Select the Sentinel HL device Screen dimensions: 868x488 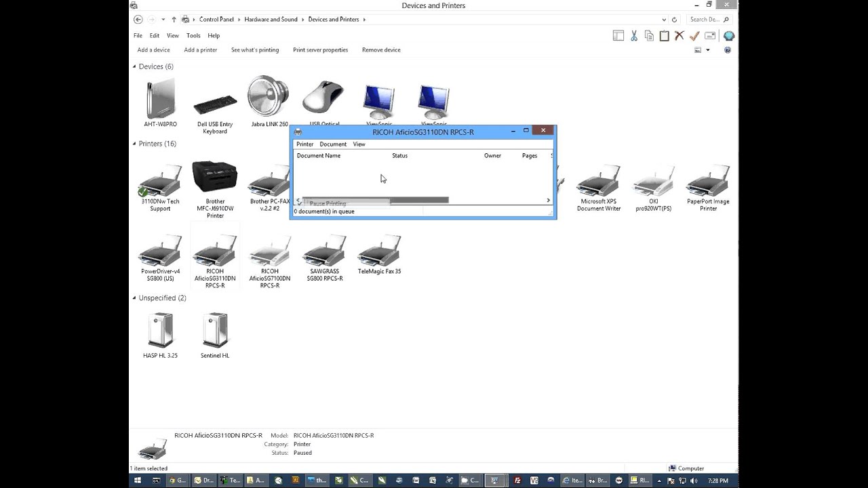tap(215, 335)
